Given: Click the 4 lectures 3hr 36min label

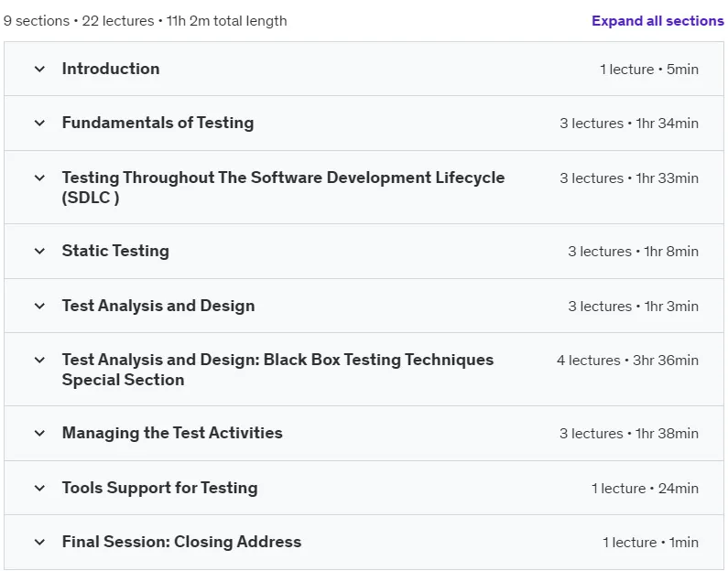Looking at the screenshot, I should [627, 361].
